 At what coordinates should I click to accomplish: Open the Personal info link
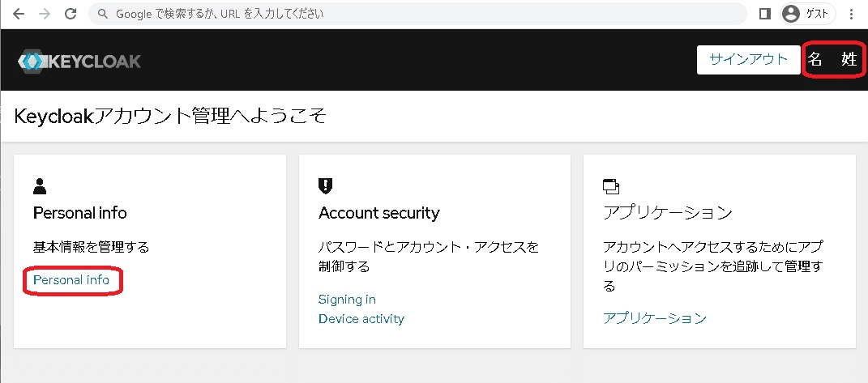point(71,280)
